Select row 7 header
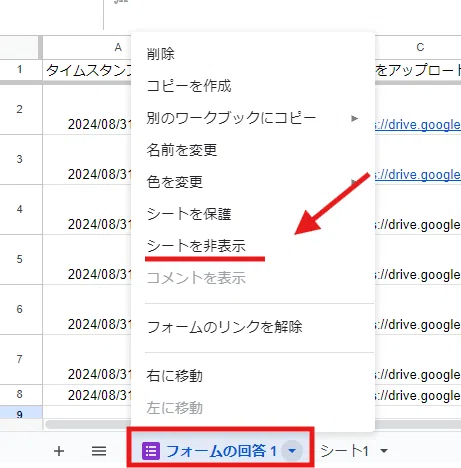Viewport: 461px width, 468px height. pos(20,359)
